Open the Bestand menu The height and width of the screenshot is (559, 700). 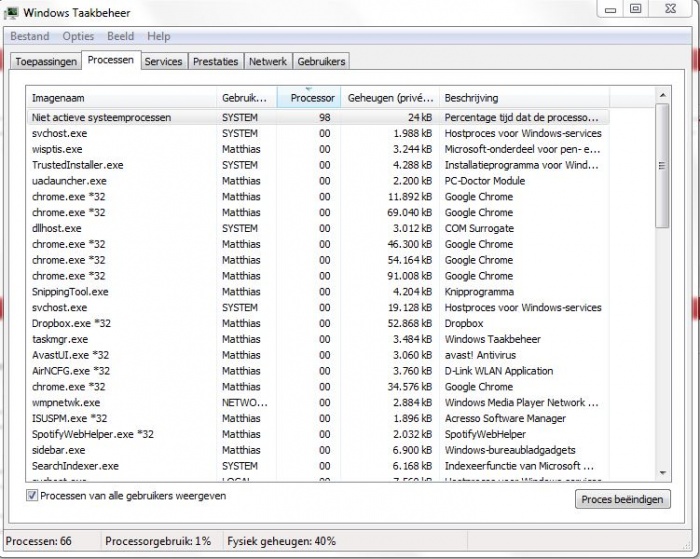[29, 36]
